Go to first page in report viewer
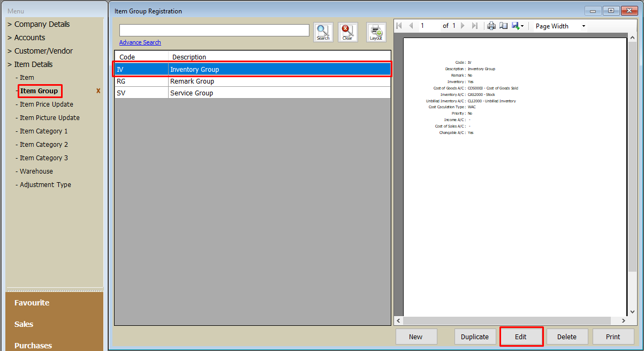The image size is (644, 351). [x=399, y=26]
